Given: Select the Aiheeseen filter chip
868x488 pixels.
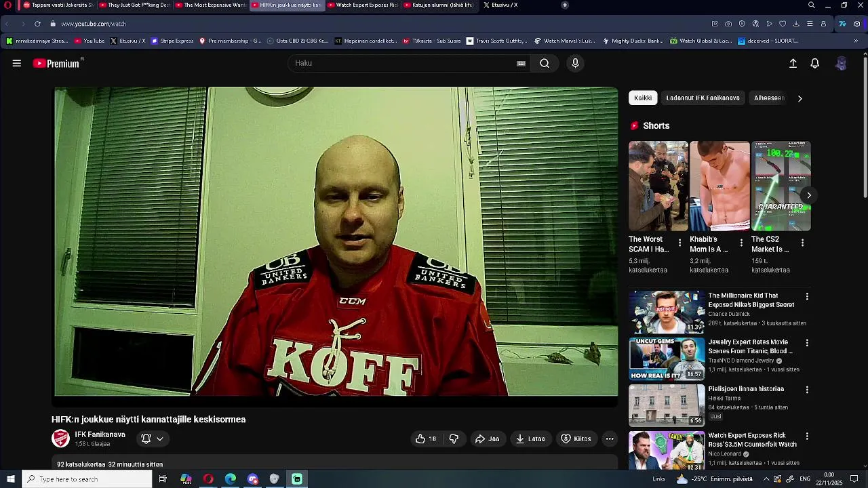Looking at the screenshot, I should (769, 98).
